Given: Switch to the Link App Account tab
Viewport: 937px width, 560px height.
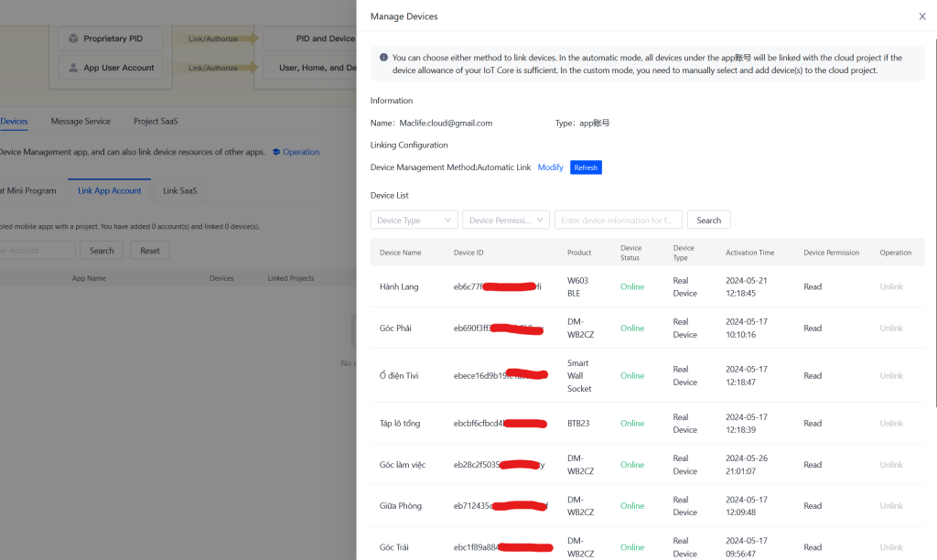Looking at the screenshot, I should pyautogui.click(x=110, y=190).
